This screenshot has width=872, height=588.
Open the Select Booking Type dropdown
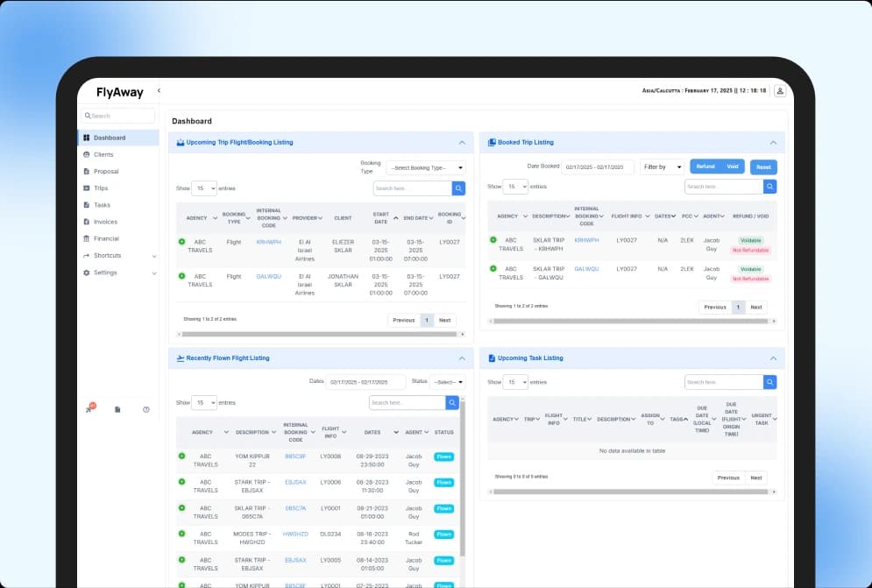coord(426,168)
